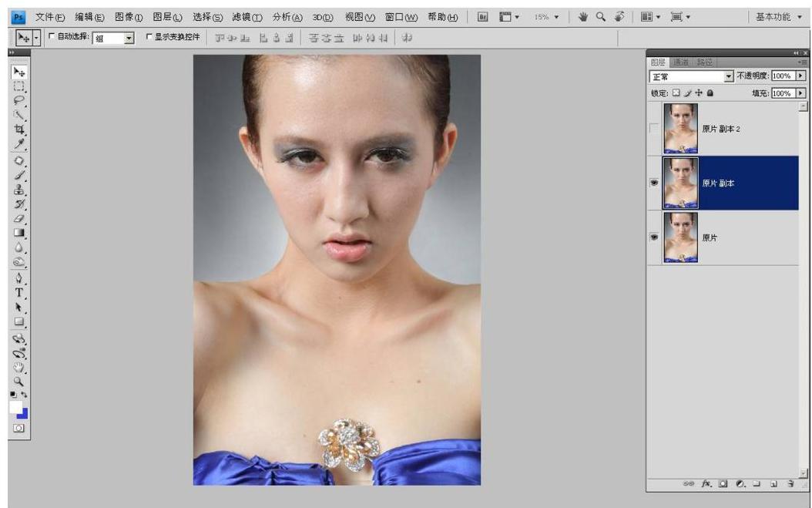
Task: Swap foreground and background colors
Action: [24, 395]
